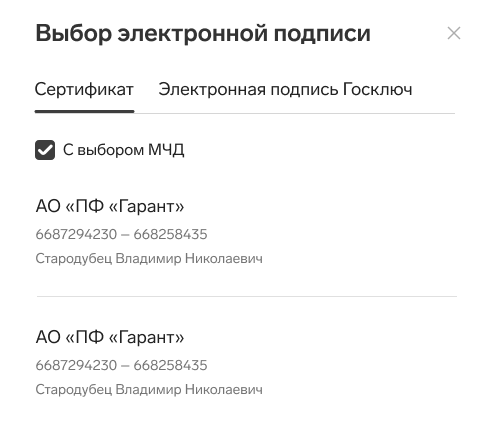Click the second certificate's 6687294230 number line
The height and width of the screenshot is (421, 489).
point(121,365)
